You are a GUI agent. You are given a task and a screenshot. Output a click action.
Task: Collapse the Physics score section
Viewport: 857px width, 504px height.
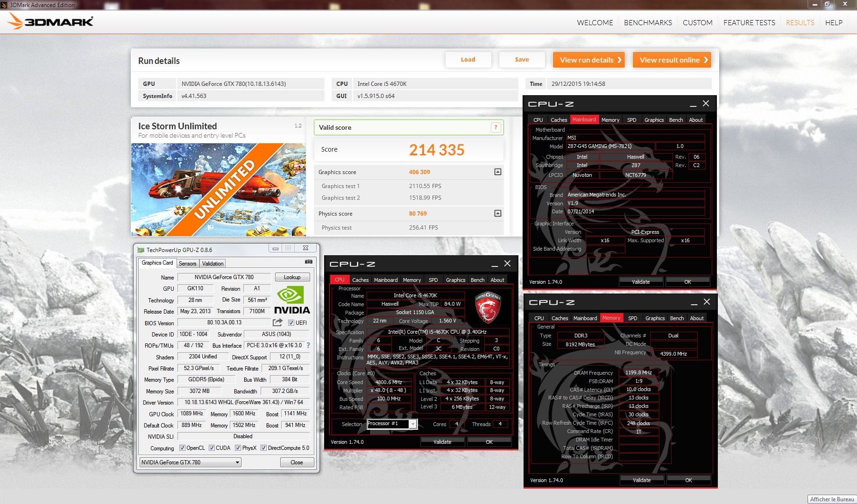[498, 213]
